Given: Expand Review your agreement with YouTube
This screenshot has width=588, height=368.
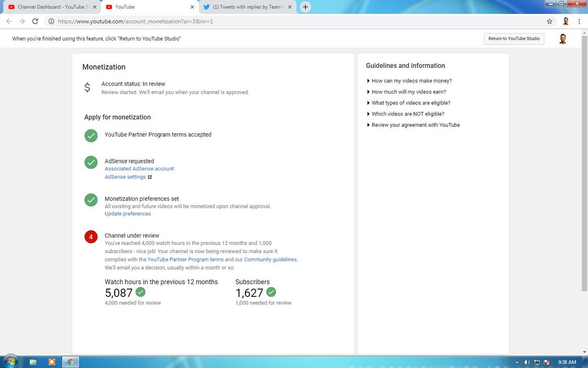Looking at the screenshot, I should point(413,125).
